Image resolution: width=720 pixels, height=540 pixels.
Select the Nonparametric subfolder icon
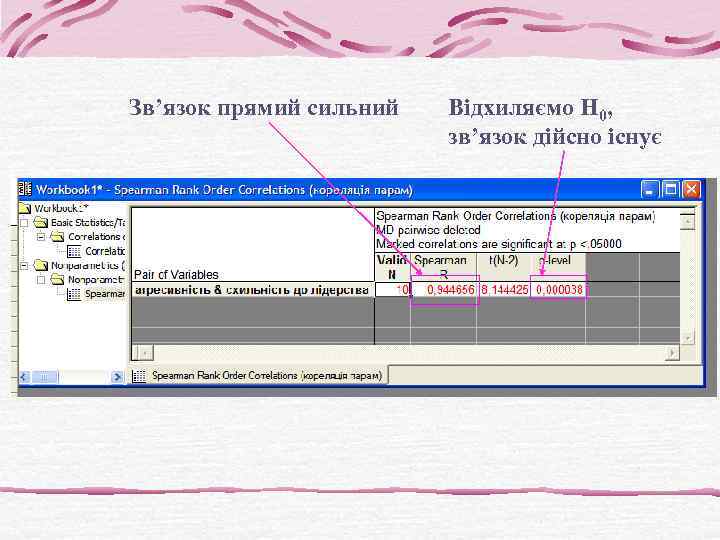coord(57,280)
